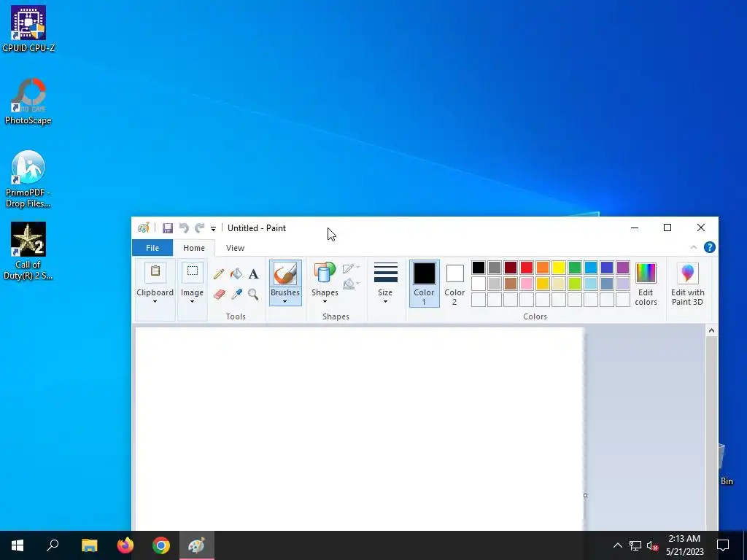The image size is (747, 560).
Task: Click the Brushes tool icon
Action: 285,274
